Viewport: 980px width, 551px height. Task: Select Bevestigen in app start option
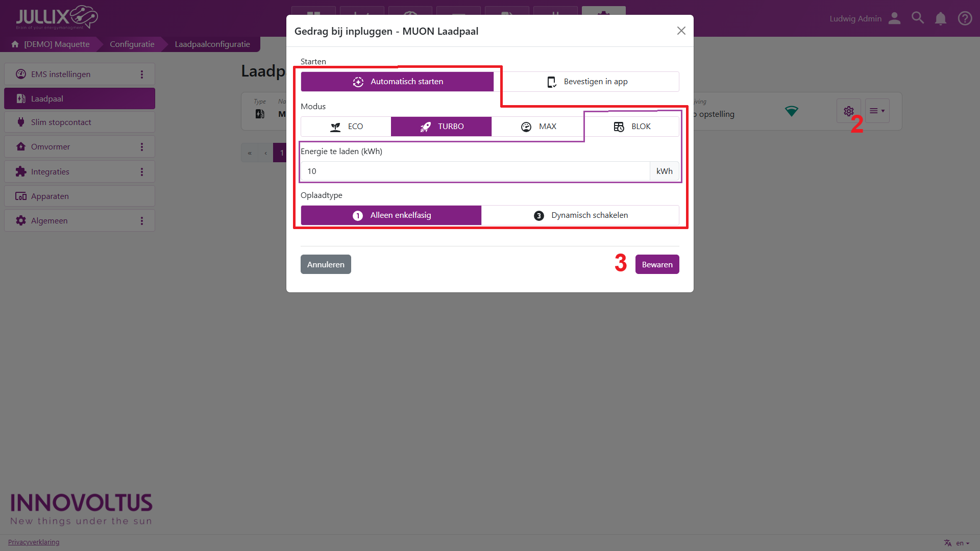pyautogui.click(x=586, y=82)
